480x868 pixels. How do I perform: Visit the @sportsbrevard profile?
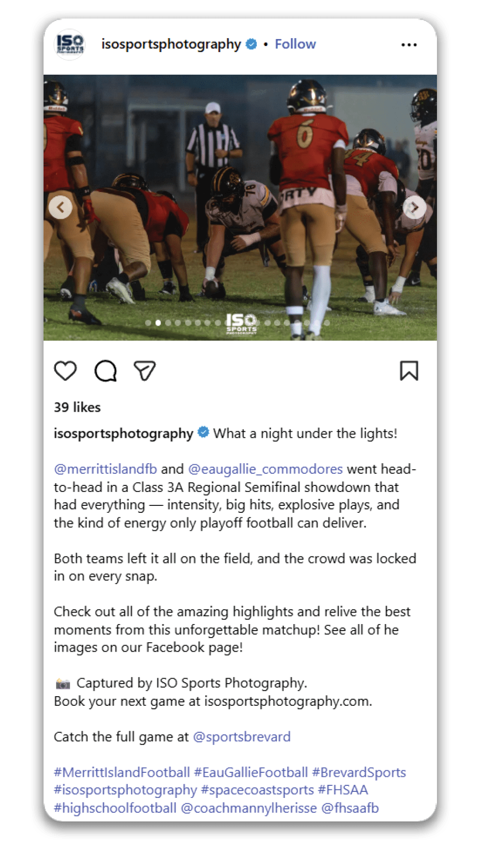click(x=242, y=737)
